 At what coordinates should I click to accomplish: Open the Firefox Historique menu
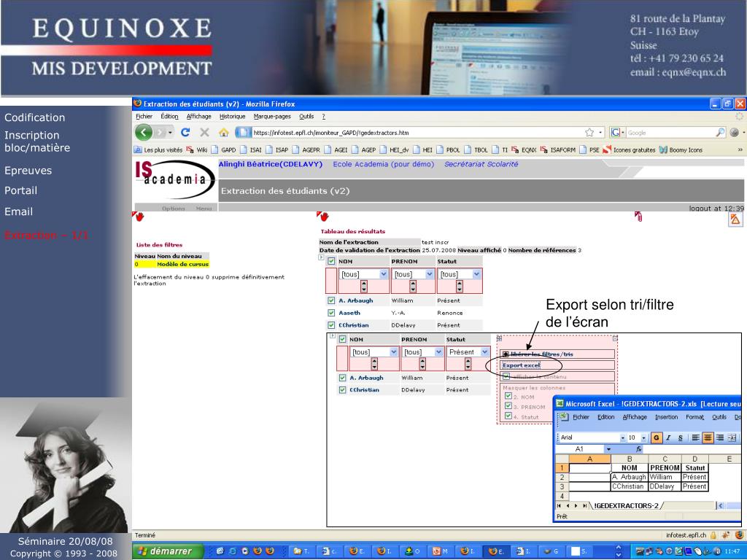pos(233,116)
